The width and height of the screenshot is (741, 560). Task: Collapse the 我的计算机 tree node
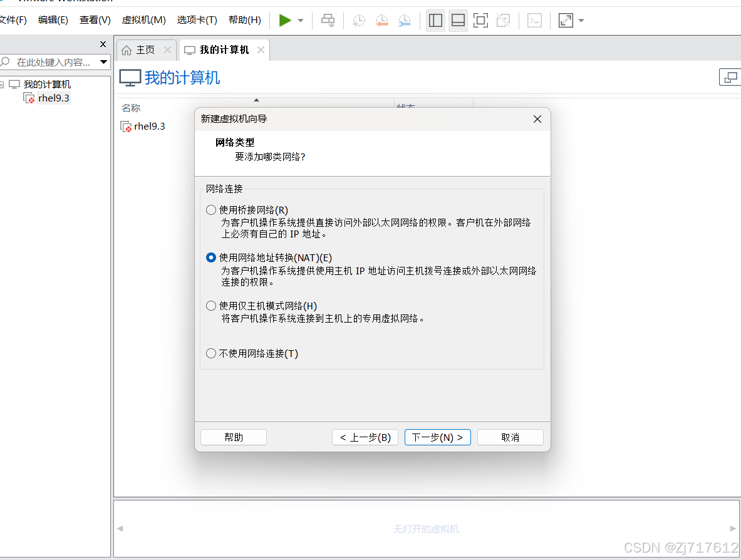pos(2,85)
